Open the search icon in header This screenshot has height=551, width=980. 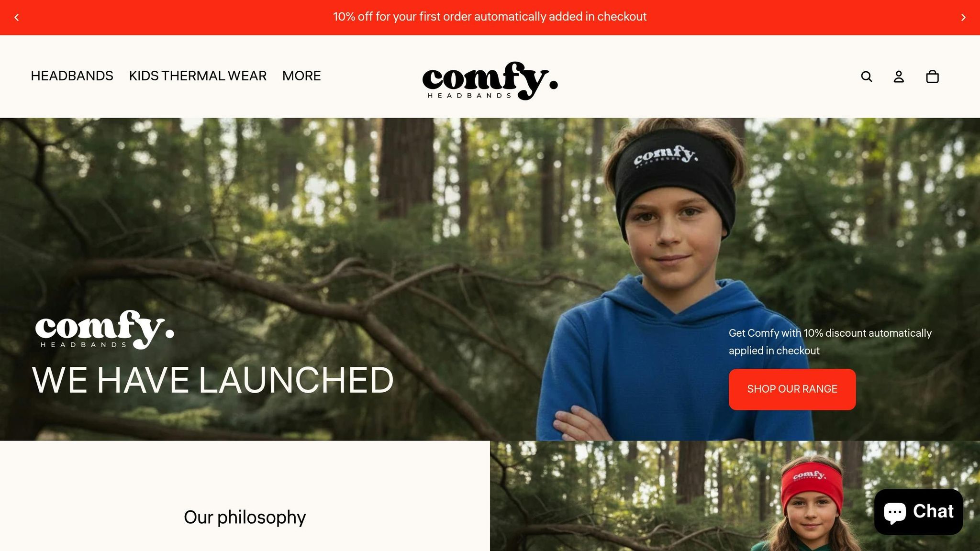coord(867,77)
